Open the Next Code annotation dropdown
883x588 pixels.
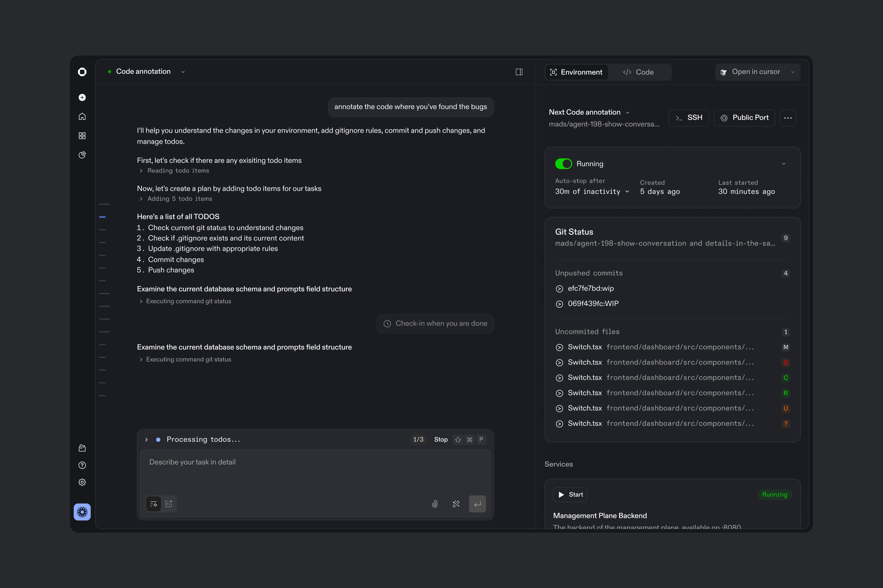[628, 112]
